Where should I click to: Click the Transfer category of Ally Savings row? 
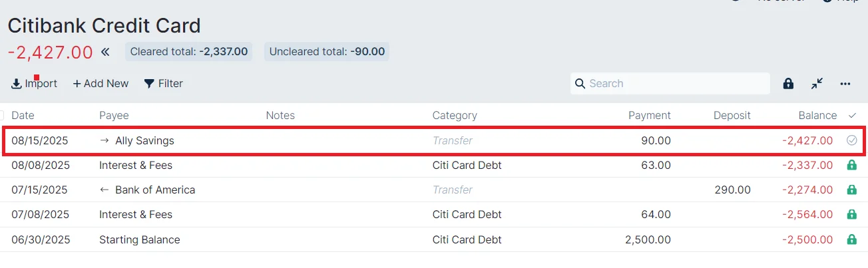tap(453, 141)
